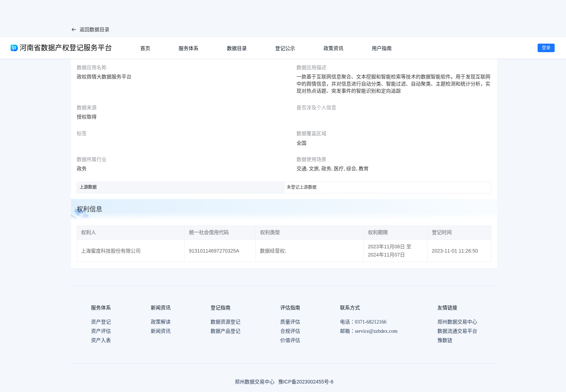Image resolution: width=566 pixels, height=392 pixels.
Task: Click the 数据经营权; table cell
Action: [309, 251]
